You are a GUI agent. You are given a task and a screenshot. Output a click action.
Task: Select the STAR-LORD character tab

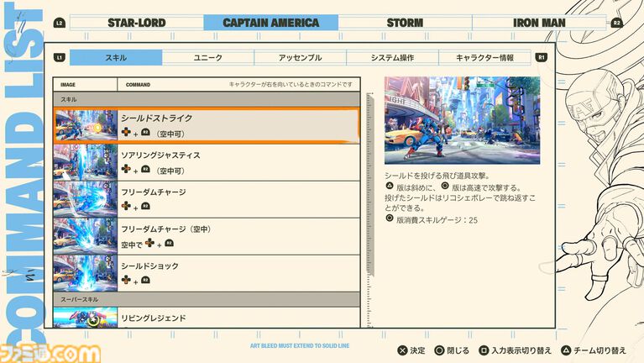tap(137, 23)
